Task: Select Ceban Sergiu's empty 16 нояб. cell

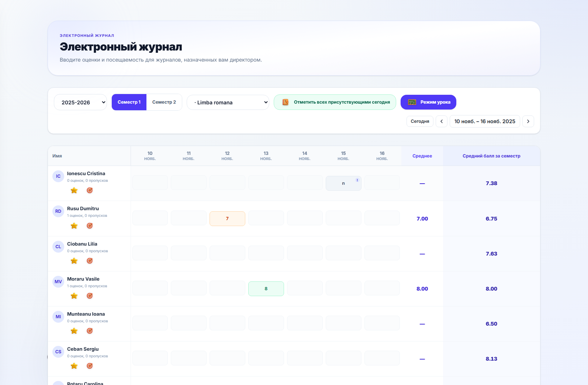Action: [382, 358]
